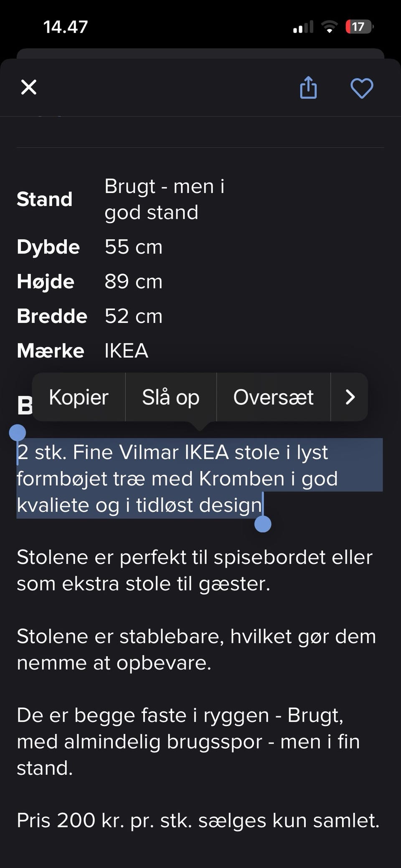Tap the clock showing 14.47
Screen dimensions: 401x868
[66, 27]
